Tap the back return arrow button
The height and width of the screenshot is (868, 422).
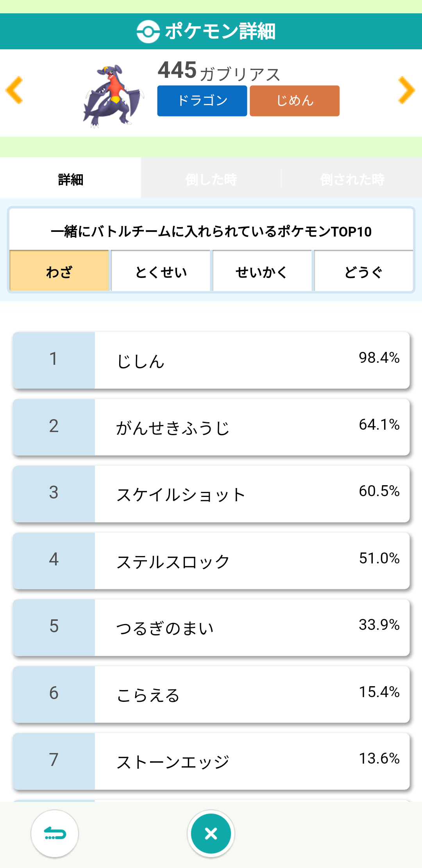(x=55, y=834)
